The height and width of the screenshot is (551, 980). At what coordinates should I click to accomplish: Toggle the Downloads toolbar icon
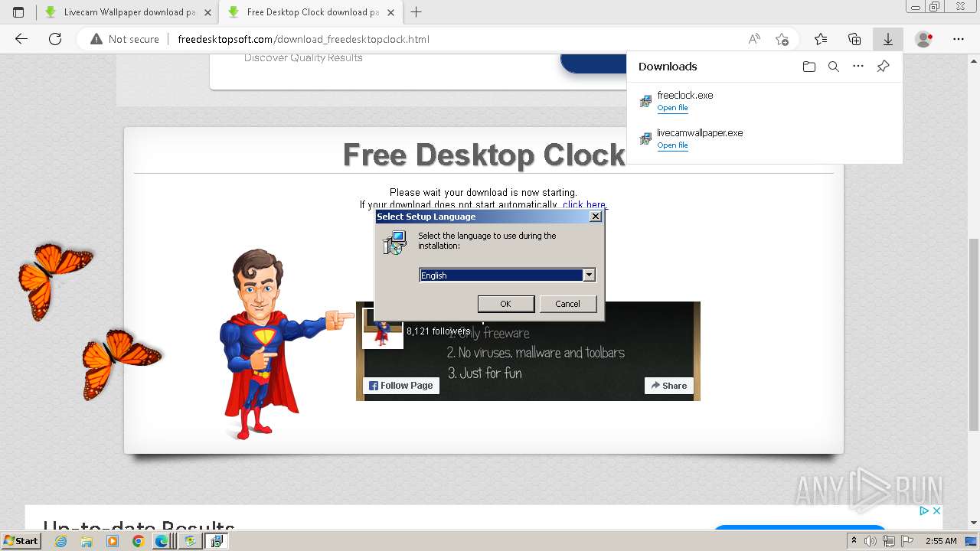[888, 39]
